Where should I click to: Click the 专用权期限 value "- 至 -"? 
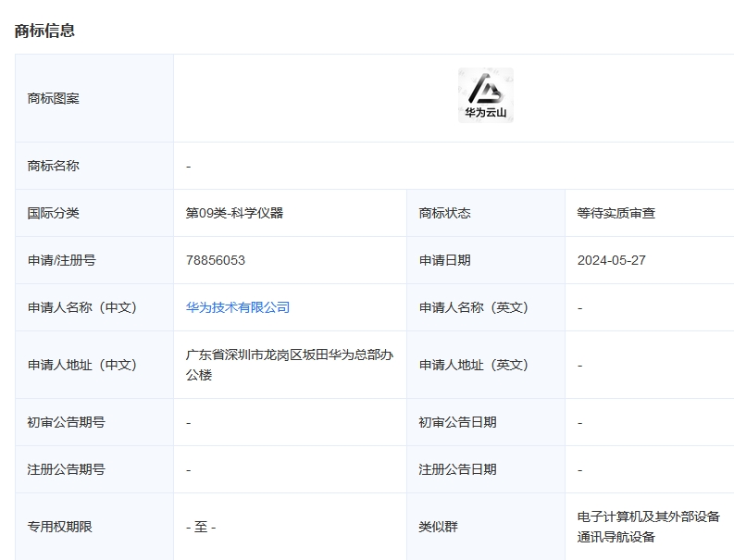201,527
